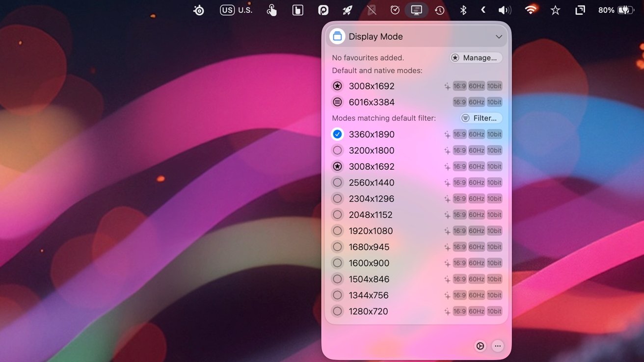The height and width of the screenshot is (362, 644).
Task: Click the Manage favourites button
Action: point(475,57)
